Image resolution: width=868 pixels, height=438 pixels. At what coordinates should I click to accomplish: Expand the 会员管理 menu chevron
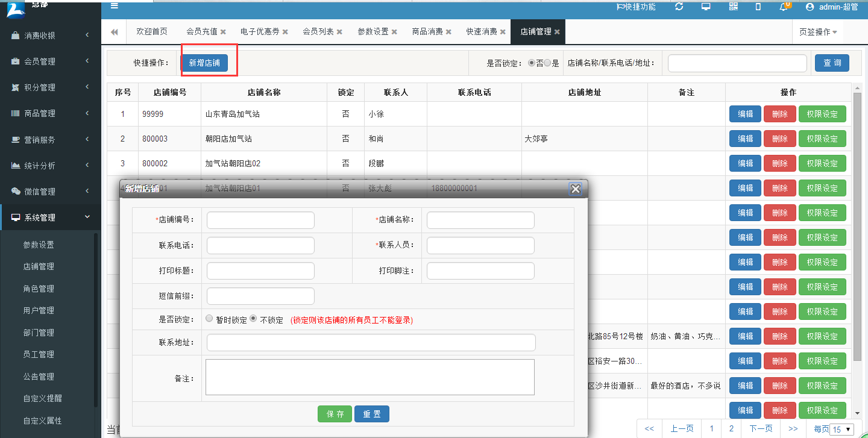(x=86, y=61)
